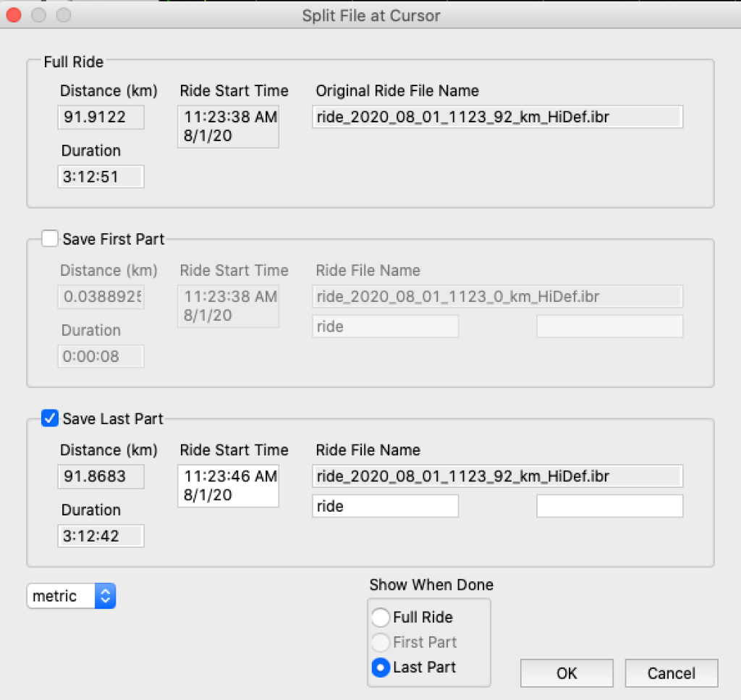Viewport: 741px width, 700px height.
Task: Select the Full Ride radio button
Action: (380, 617)
